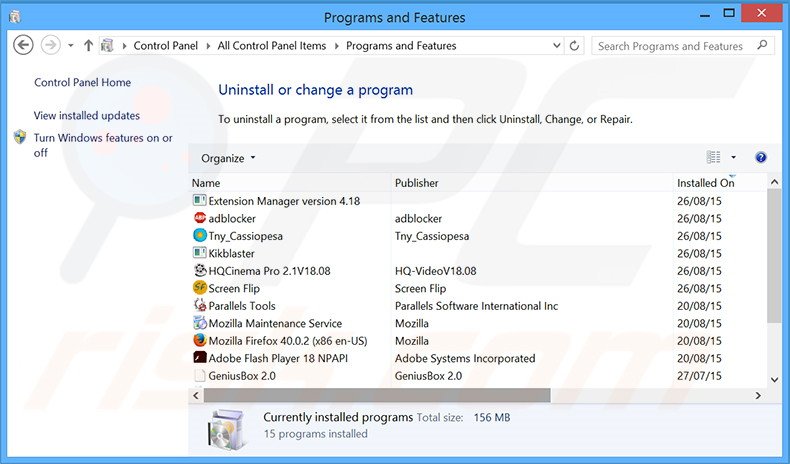Go up one folder level arrow
Screen dimensions: 790x464
88,46
